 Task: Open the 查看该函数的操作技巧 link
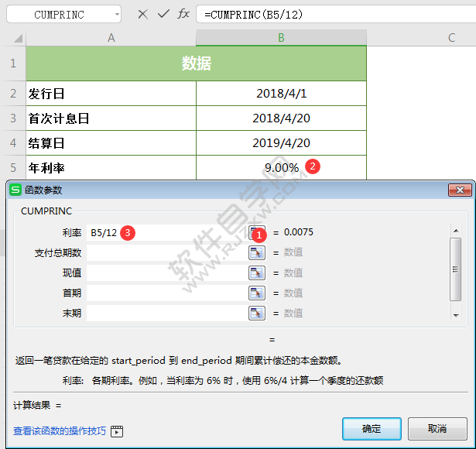[x=60, y=431]
